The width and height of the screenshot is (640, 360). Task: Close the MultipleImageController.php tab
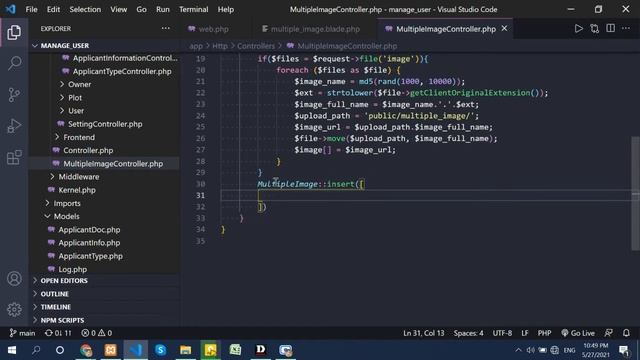click(504, 29)
